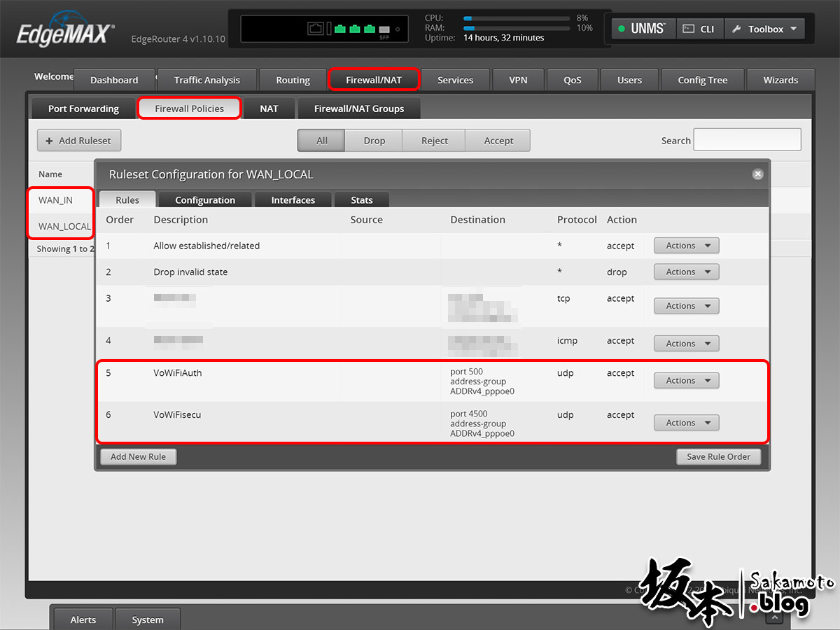840x630 pixels.
Task: Open the Config Tree tab
Action: tap(702, 80)
